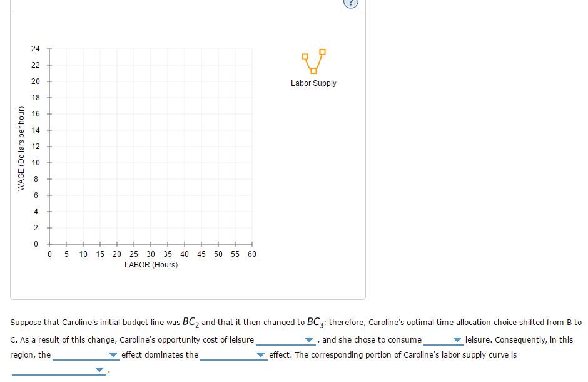Expand the labor supply curve shape dropdown
The height and width of the screenshot is (382, 588).
pyautogui.click(x=58, y=370)
